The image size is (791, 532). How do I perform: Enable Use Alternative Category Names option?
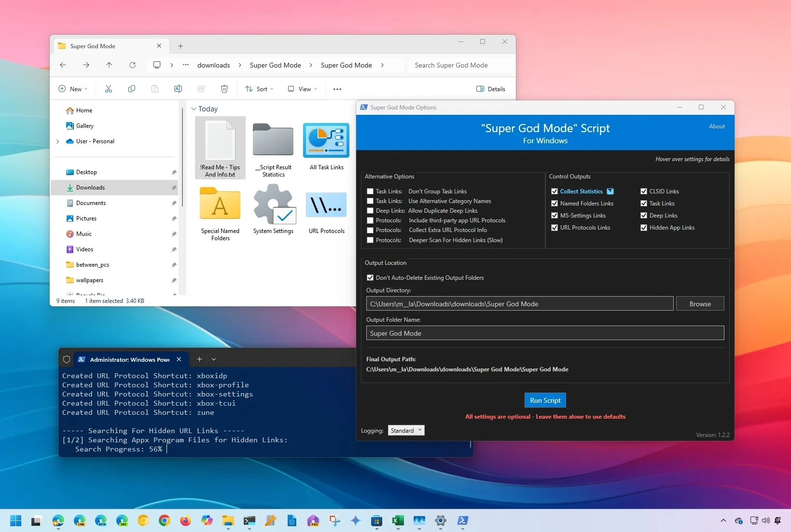(370, 201)
